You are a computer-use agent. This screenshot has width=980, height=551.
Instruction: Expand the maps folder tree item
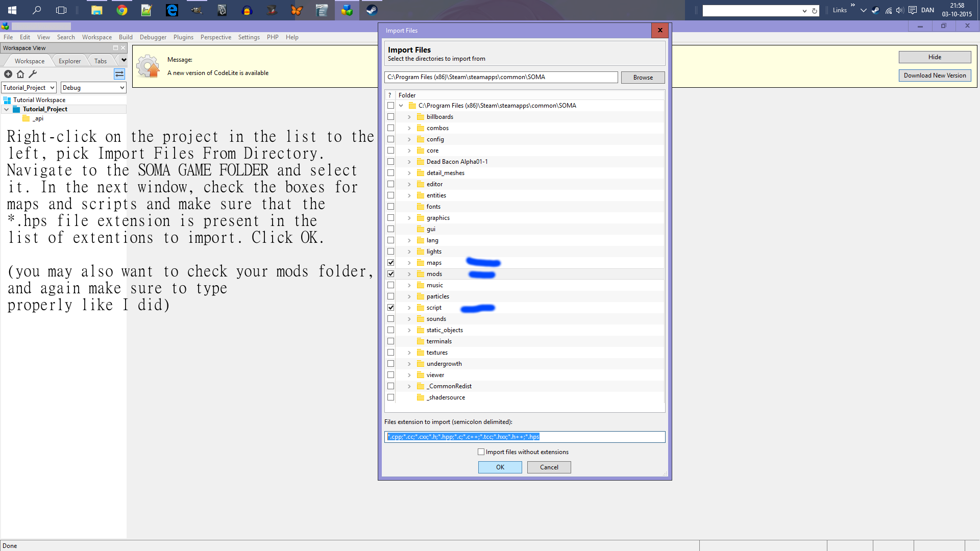point(409,262)
